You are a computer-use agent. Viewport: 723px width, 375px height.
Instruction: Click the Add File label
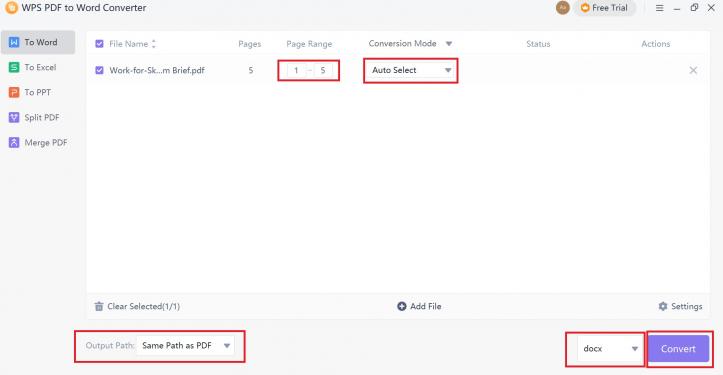click(x=426, y=306)
